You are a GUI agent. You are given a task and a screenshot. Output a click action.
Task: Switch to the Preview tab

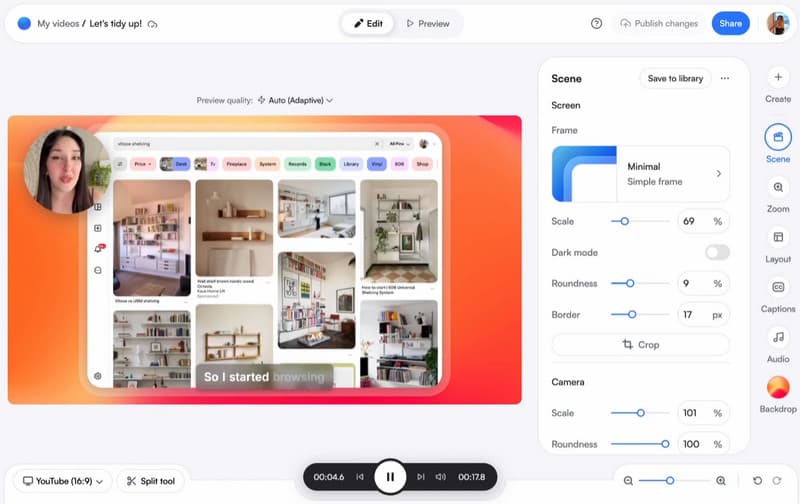pos(428,23)
